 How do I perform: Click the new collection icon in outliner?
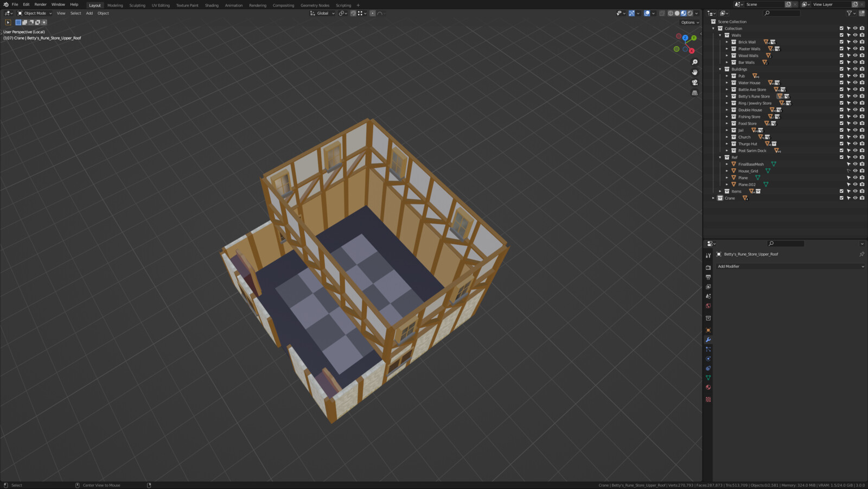pos(861,13)
